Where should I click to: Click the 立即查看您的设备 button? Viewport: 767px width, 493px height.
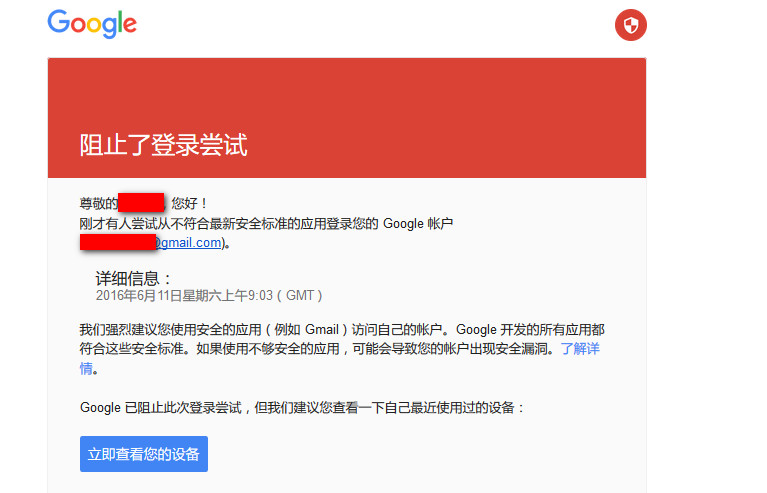click(x=144, y=454)
